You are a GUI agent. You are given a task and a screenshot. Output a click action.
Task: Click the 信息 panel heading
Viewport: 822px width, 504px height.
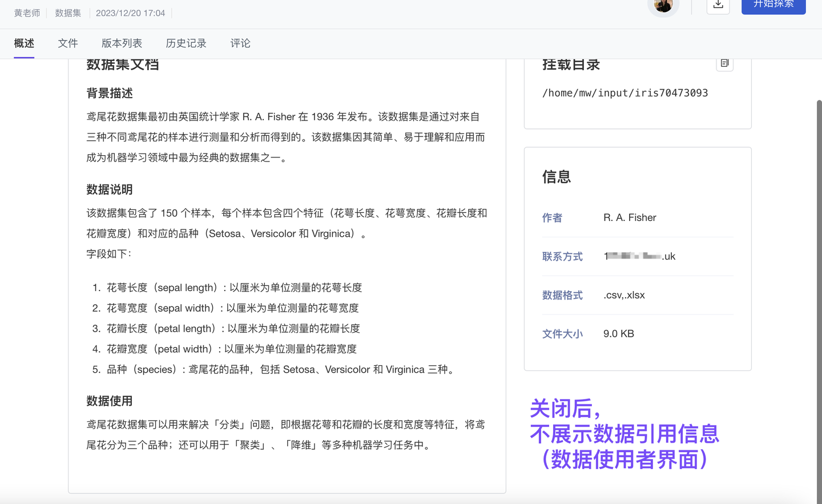[557, 177]
